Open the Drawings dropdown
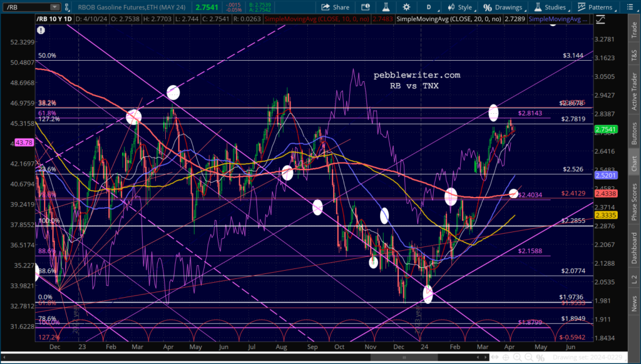The height and width of the screenshot is (364, 641). click(508, 8)
